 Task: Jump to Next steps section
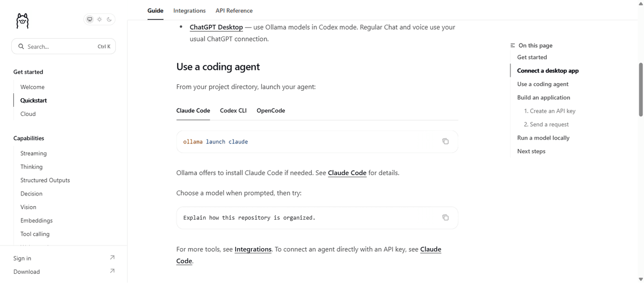click(x=531, y=151)
